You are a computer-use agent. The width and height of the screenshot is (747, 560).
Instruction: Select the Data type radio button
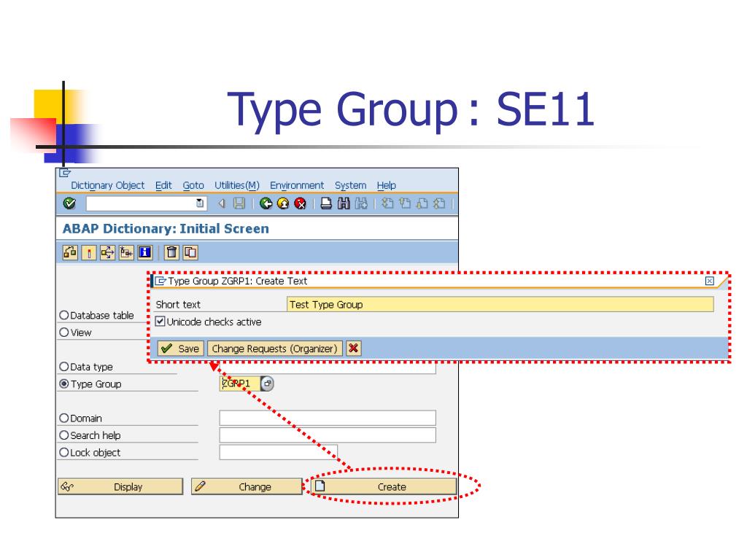click(64, 367)
